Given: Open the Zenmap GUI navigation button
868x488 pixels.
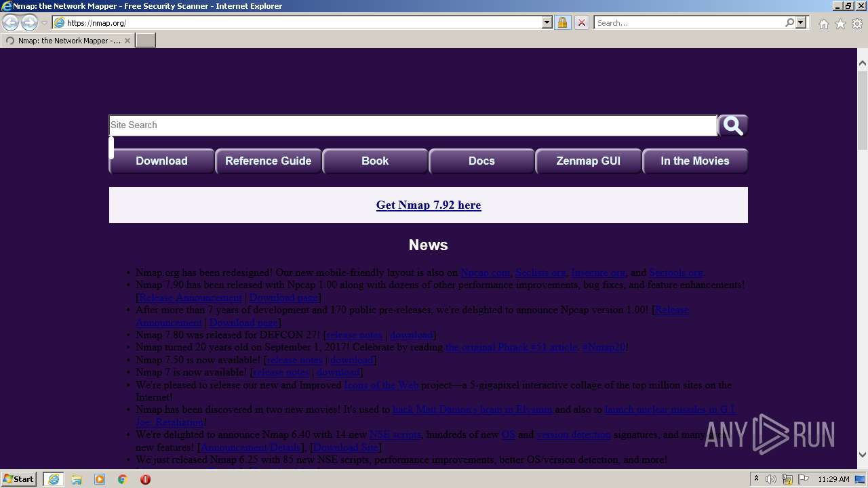Looking at the screenshot, I should 588,161.
